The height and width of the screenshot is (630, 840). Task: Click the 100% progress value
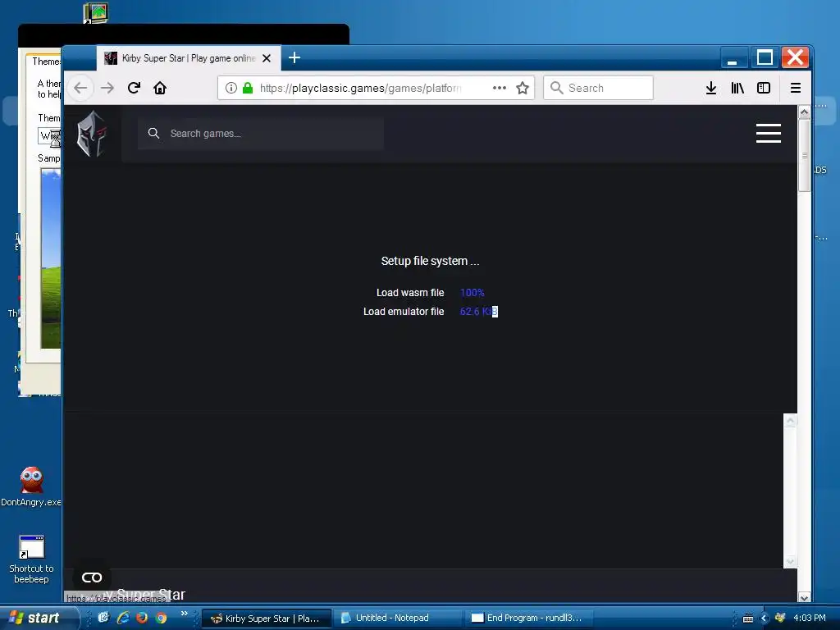472,293
